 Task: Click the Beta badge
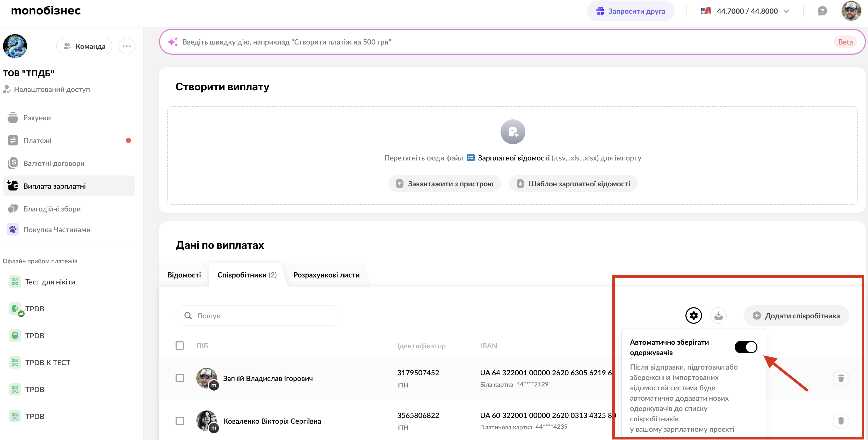[x=845, y=42]
